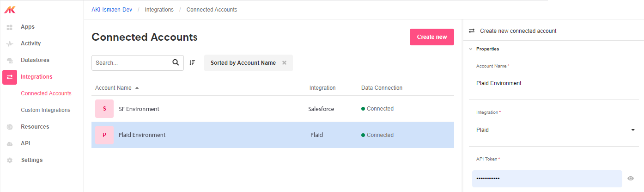Image resolution: width=644 pixels, height=192 pixels.
Task: Remove the Sorted by Account Name filter
Action: coord(285,63)
